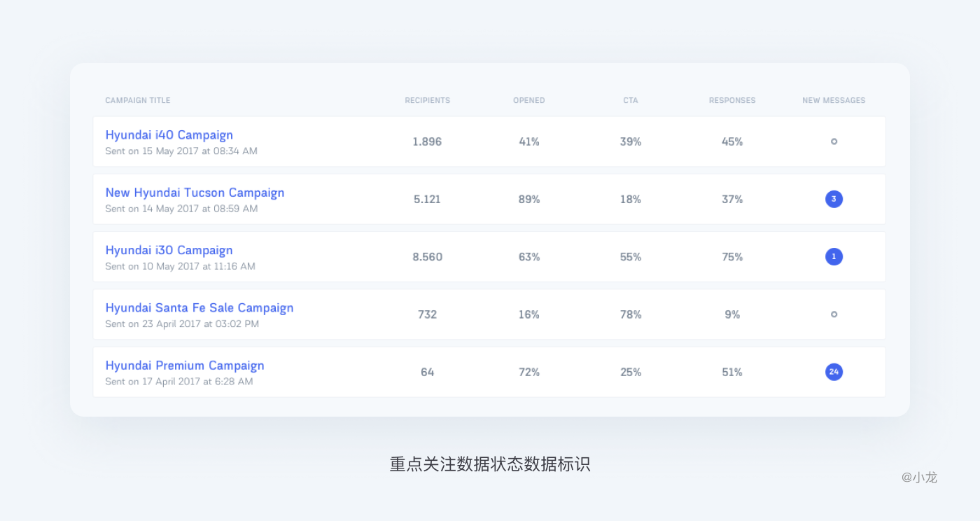Click empty message indicator for Hyundai i40 Campaign
This screenshot has height=521, width=980.
click(x=834, y=141)
